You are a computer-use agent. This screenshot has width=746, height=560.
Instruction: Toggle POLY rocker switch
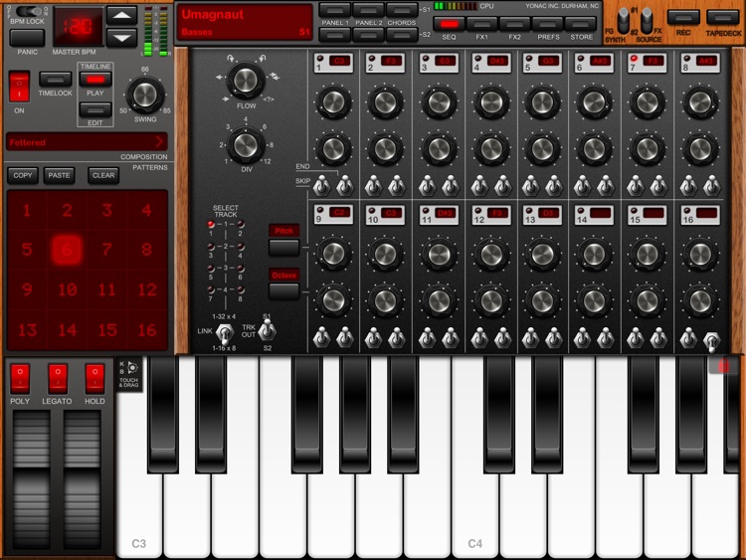pyautogui.click(x=20, y=378)
